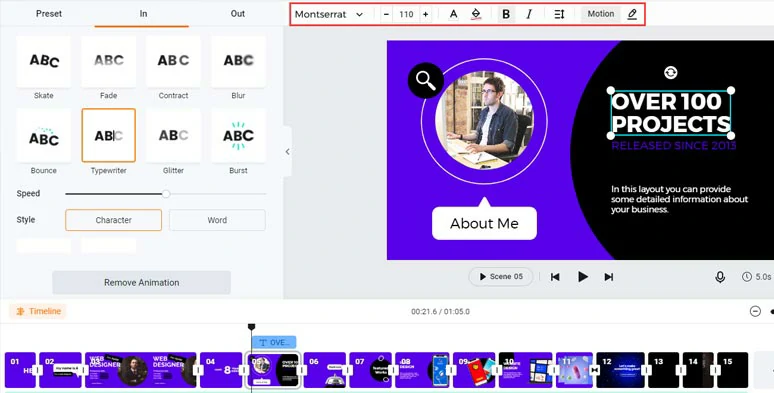Toggle Bold text formatting
The width and height of the screenshot is (774, 393).
505,14
